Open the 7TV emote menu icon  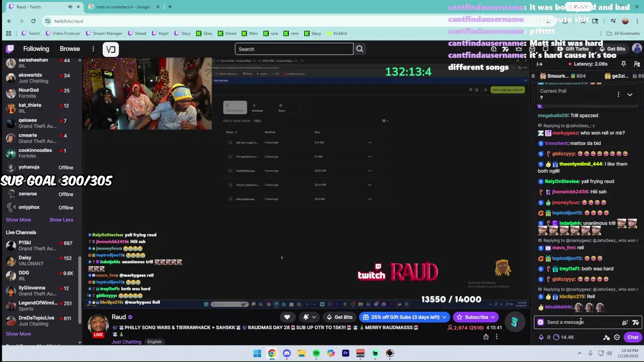(635, 322)
